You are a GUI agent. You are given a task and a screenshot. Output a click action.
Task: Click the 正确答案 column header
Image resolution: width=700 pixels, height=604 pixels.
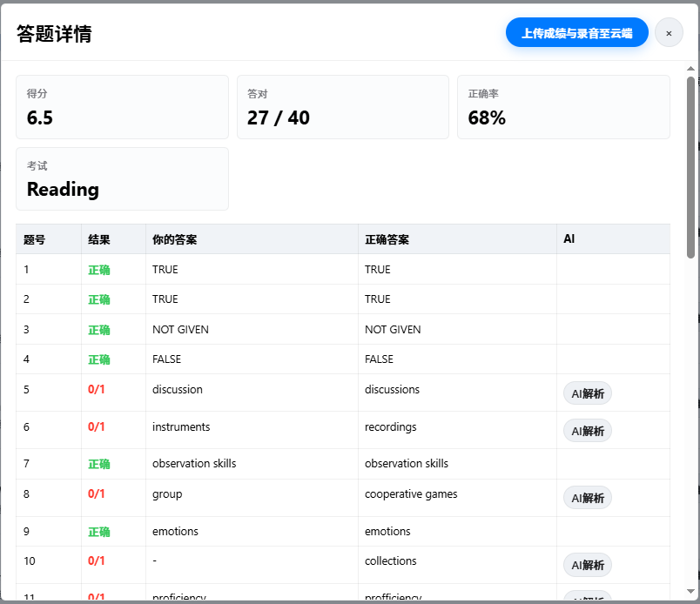[x=457, y=239]
